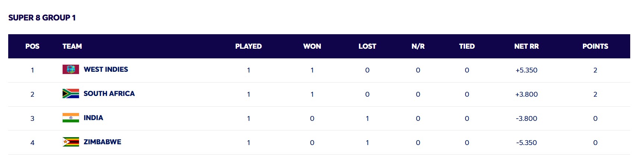Click the PLAYED column header
Image resolution: width=644 pixels, height=161 pixels.
pos(249,46)
